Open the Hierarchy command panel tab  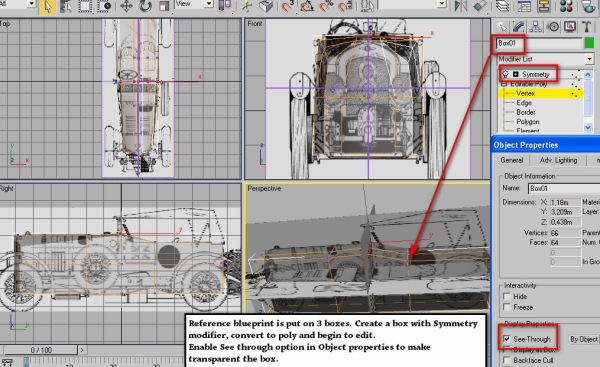tap(535, 27)
